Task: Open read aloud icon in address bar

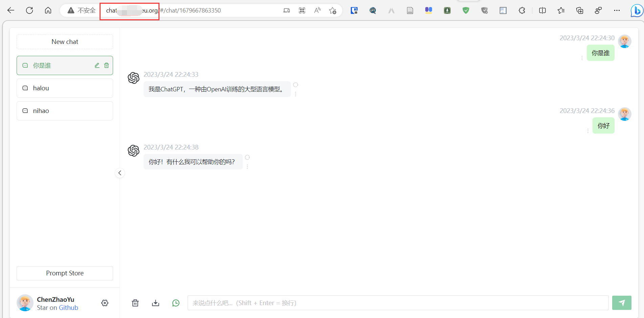Action: coord(317,10)
